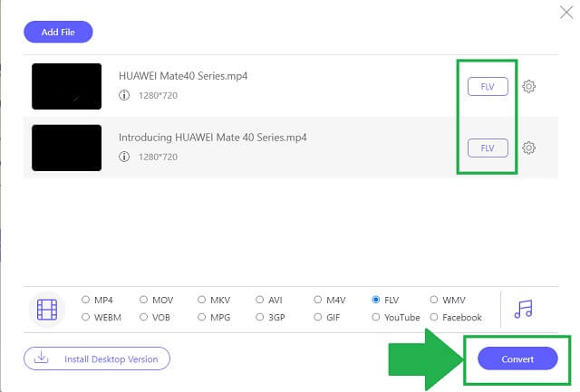This screenshot has width=580, height=392.
Task: Open FLV format selector for second file
Action: pyautogui.click(x=488, y=148)
